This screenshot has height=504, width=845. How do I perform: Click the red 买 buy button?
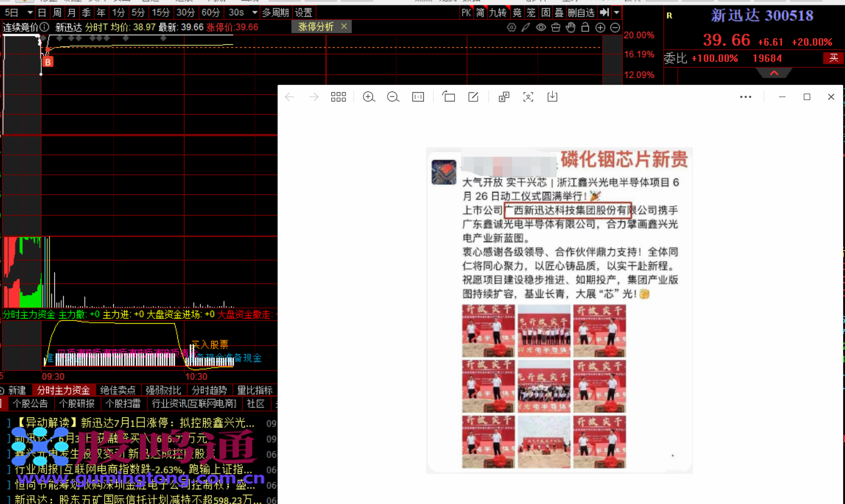click(x=833, y=58)
